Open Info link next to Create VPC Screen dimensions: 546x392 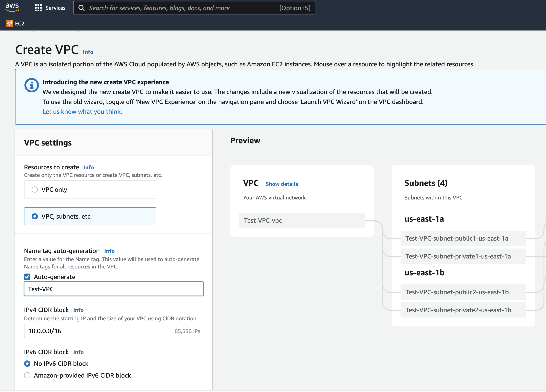click(x=88, y=52)
